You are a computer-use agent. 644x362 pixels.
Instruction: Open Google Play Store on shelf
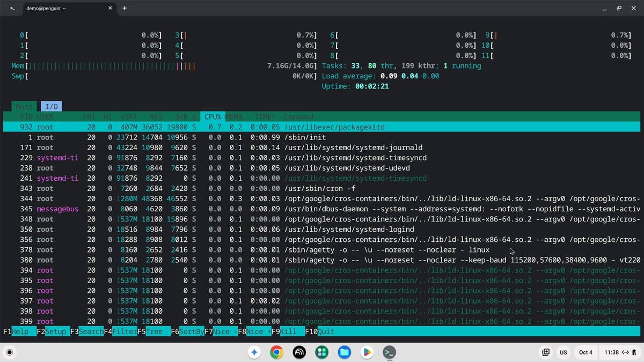[x=367, y=352]
